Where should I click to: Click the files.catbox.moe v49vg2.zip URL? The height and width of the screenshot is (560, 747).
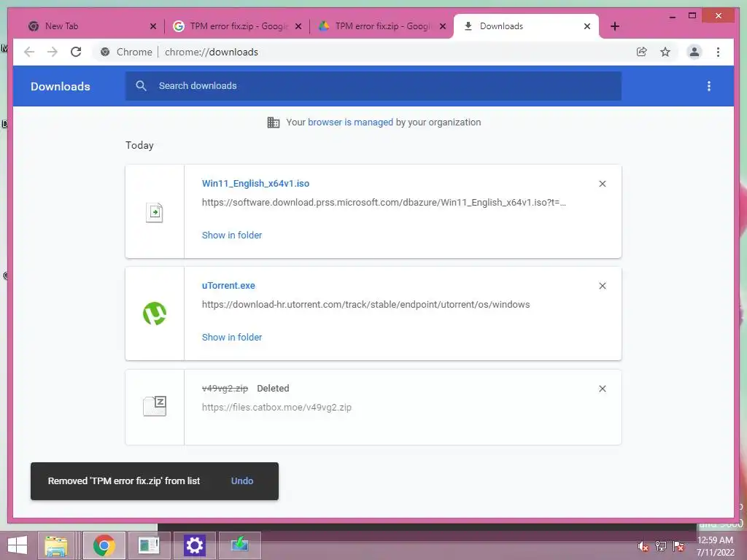pyautogui.click(x=276, y=407)
